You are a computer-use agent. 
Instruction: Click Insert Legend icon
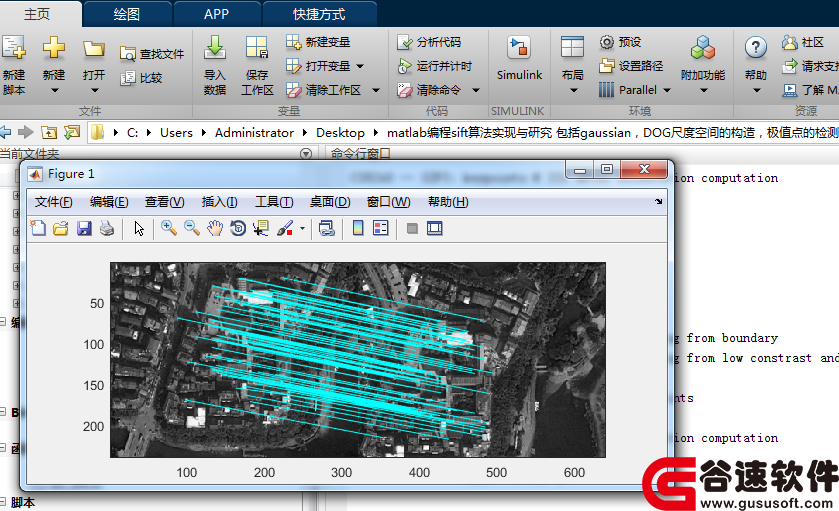[381, 228]
